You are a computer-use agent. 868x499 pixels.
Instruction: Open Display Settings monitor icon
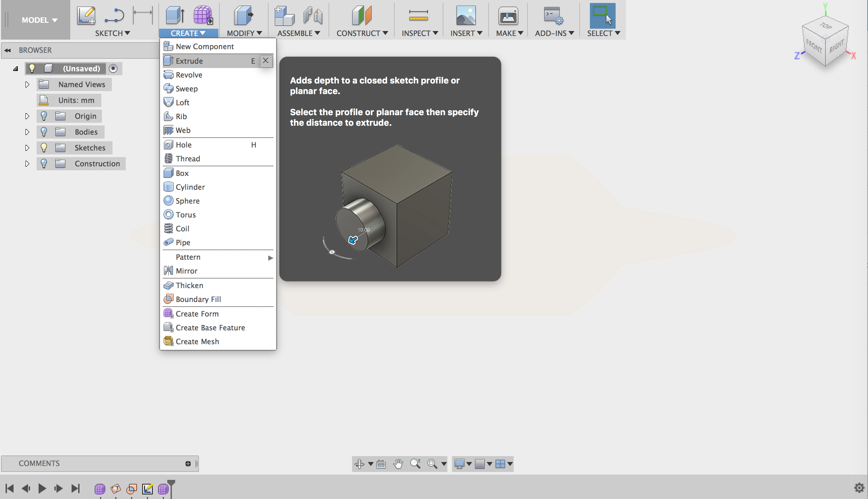459,464
